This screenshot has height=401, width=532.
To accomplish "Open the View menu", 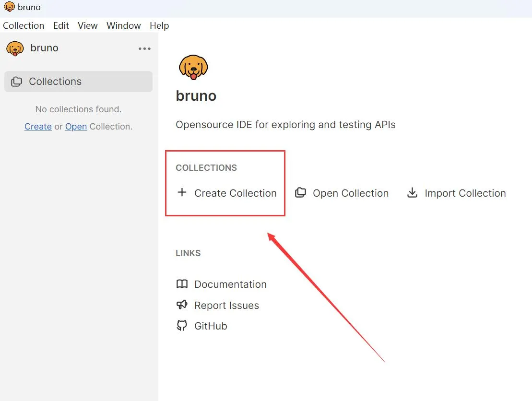I will (x=88, y=26).
